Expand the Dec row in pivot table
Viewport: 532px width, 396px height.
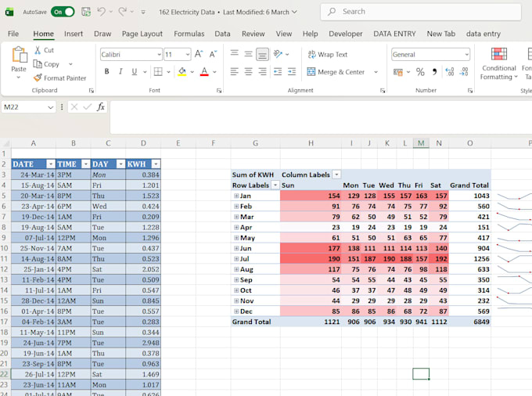235,311
